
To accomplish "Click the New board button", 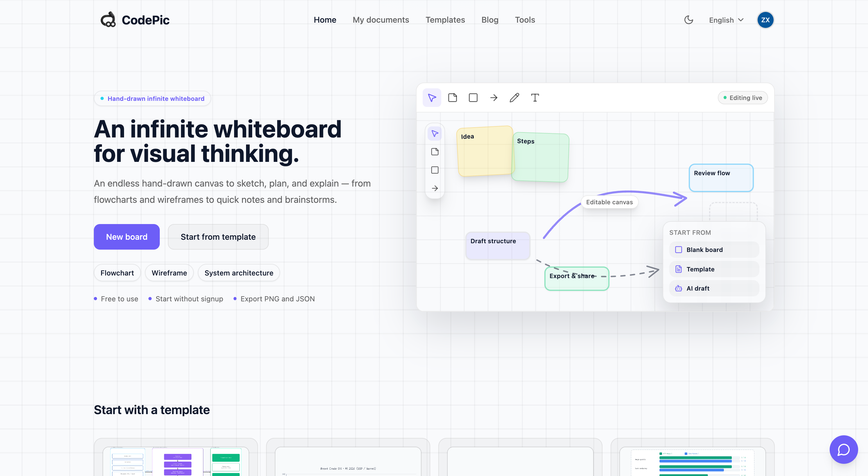I will point(127,237).
